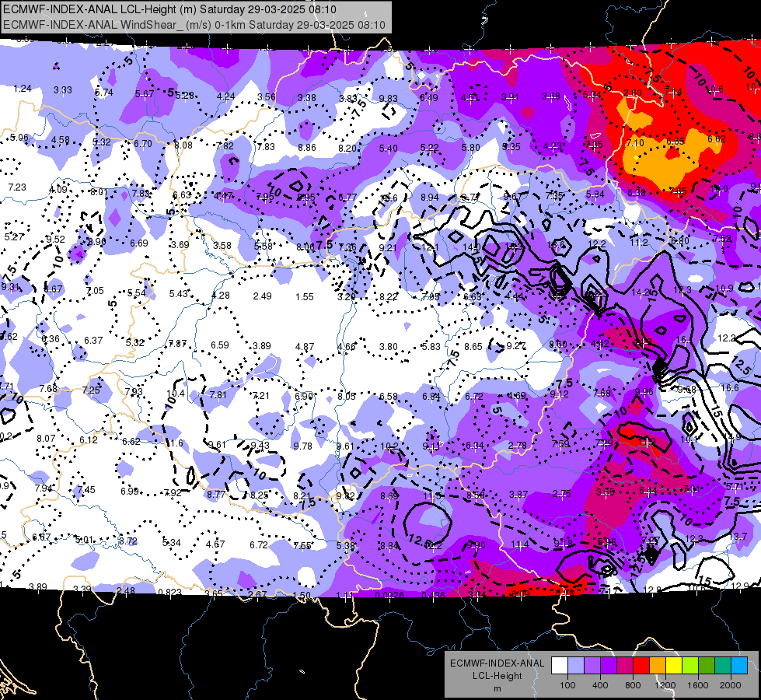Click the light violet legend swatch before 400

(592, 666)
